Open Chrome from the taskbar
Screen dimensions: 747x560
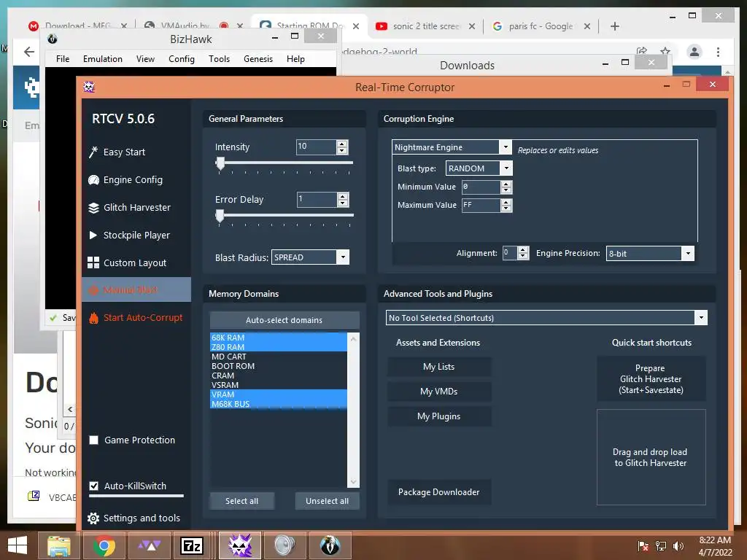104,545
